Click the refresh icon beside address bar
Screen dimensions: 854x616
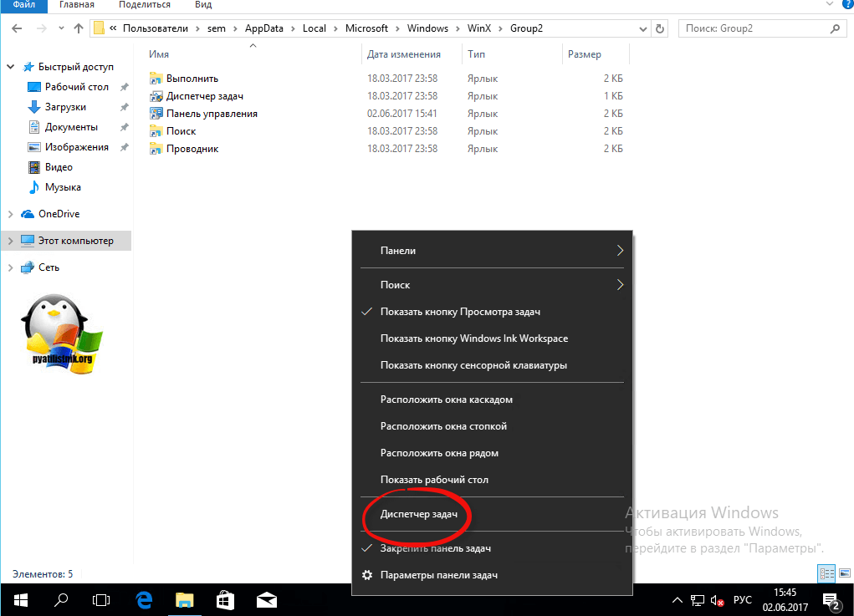661,28
